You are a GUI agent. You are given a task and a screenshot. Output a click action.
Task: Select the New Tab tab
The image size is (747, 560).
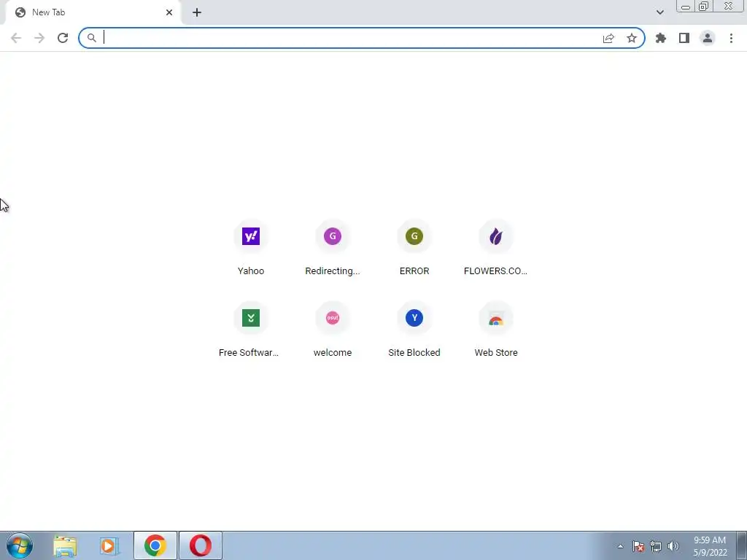(93, 13)
